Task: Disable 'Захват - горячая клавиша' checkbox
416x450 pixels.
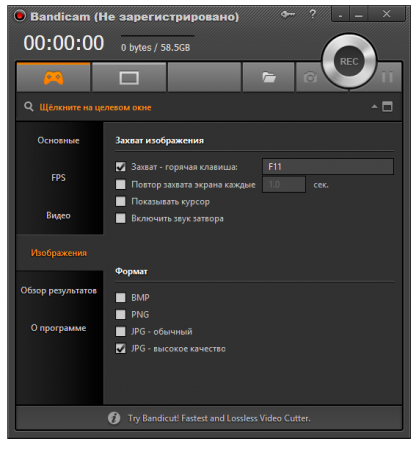Action: (120, 167)
